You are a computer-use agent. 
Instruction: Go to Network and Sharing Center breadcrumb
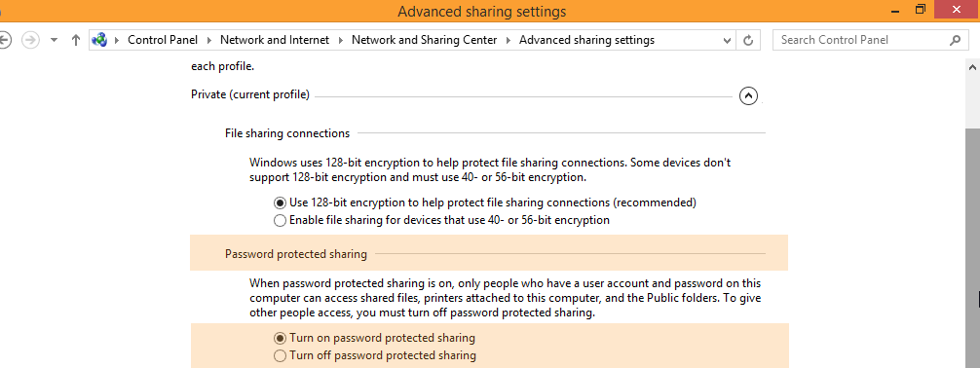(x=425, y=40)
